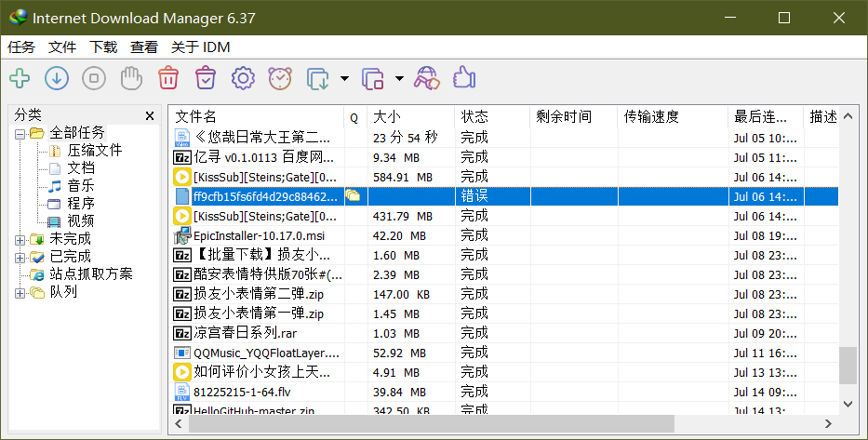The height and width of the screenshot is (440, 868).
Task: Click the vertical scrollbar down arrow
Action: (848, 404)
